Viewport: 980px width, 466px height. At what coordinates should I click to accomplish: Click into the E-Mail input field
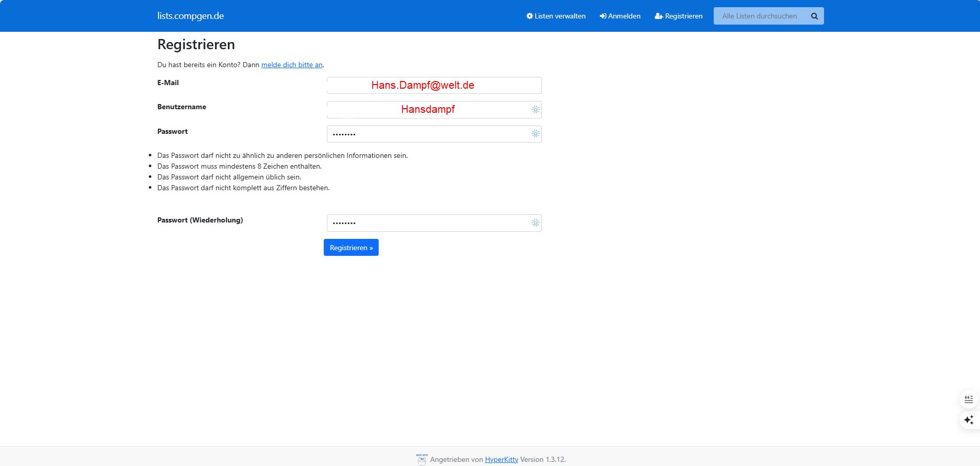(434, 86)
